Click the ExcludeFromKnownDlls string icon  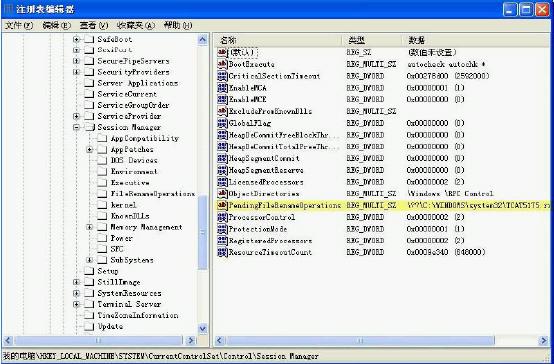tap(222, 111)
